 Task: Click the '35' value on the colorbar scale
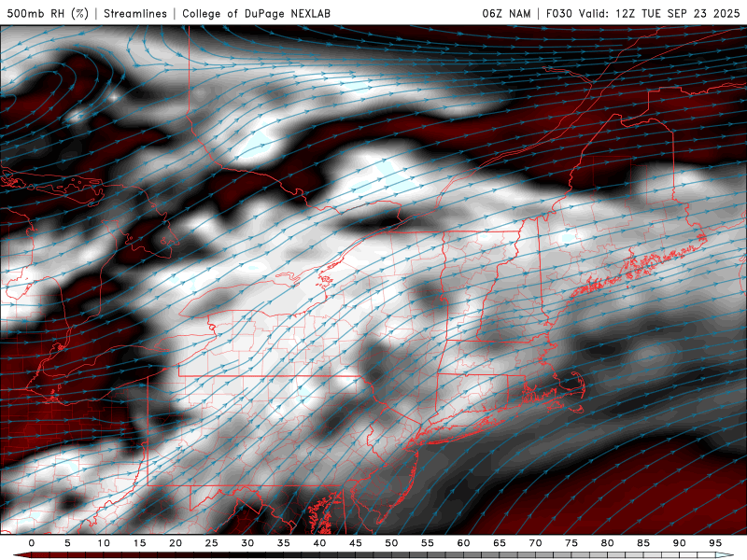(284, 543)
